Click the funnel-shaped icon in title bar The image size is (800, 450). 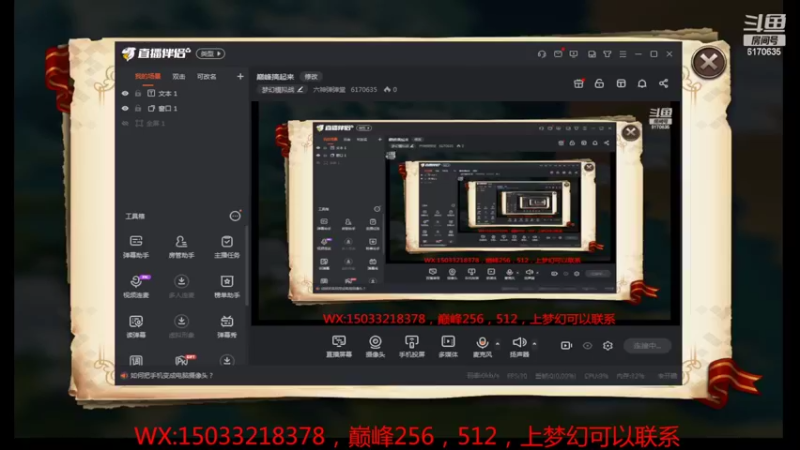click(607, 54)
